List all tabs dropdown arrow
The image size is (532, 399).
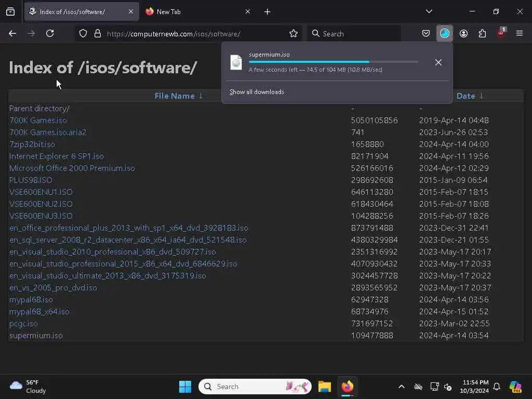coord(429,11)
